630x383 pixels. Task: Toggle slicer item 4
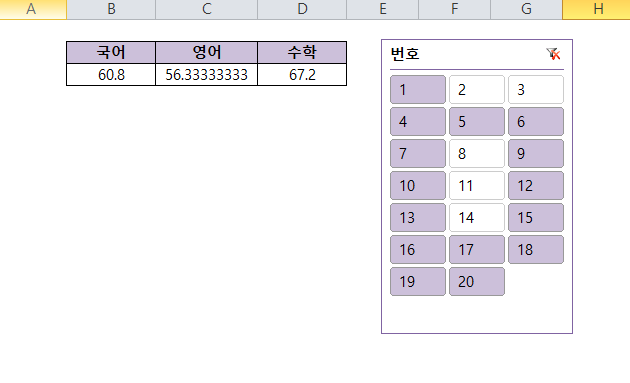tap(418, 121)
